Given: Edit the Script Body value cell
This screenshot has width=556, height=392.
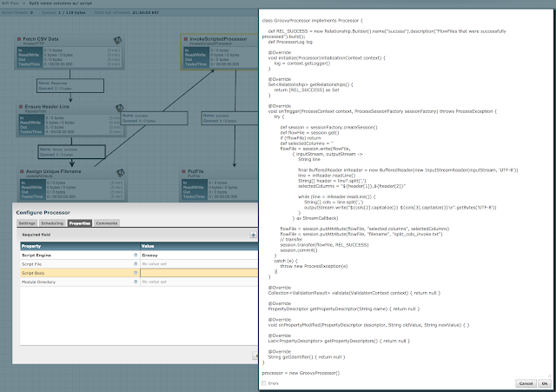Looking at the screenshot, I should pos(199,273).
